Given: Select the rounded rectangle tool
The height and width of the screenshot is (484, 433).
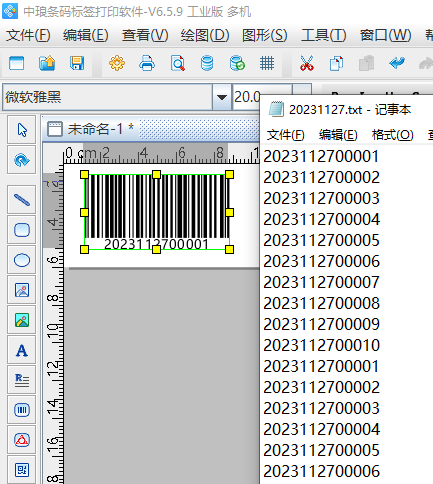Looking at the screenshot, I should pyautogui.click(x=22, y=230).
